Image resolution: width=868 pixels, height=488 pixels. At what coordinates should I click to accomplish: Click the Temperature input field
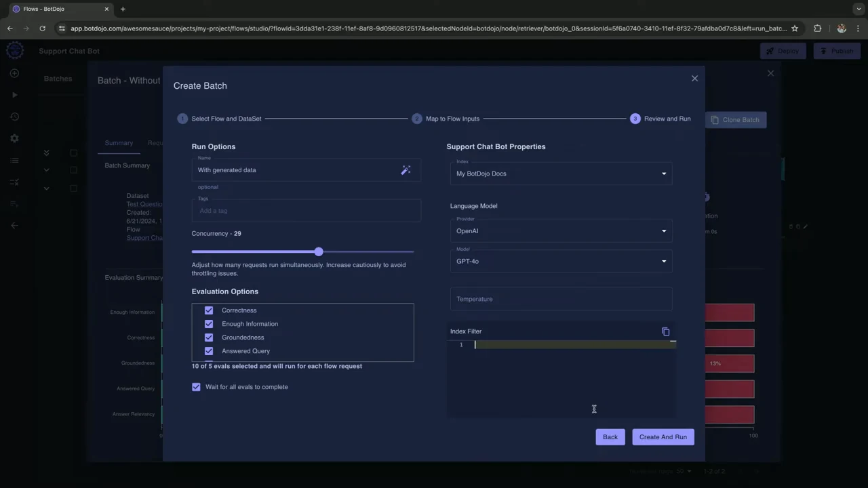coord(561,299)
